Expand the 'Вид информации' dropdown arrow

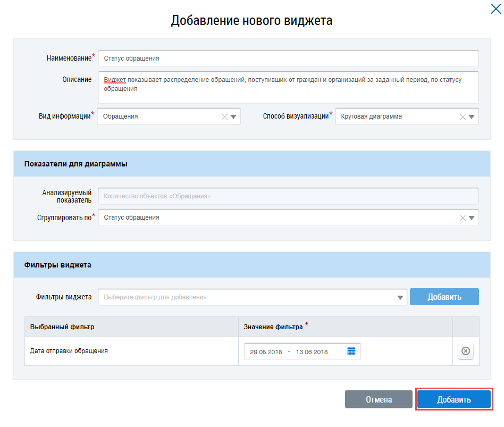(233, 117)
